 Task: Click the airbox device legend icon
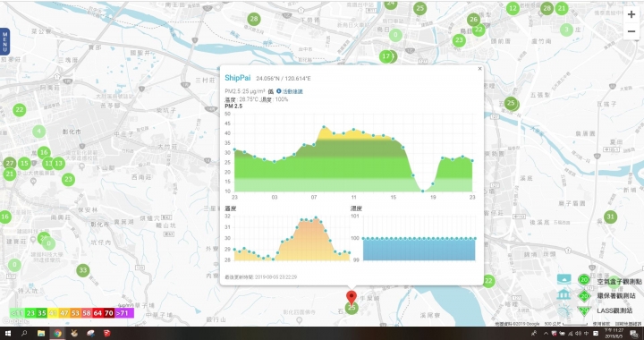click(x=563, y=279)
